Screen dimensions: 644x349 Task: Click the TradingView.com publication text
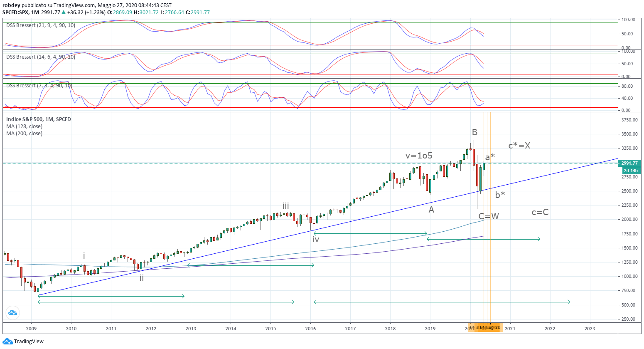pos(74,5)
